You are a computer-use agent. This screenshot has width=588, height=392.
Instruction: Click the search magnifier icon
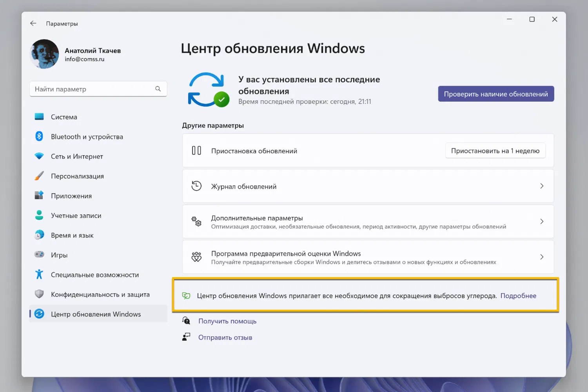point(158,89)
